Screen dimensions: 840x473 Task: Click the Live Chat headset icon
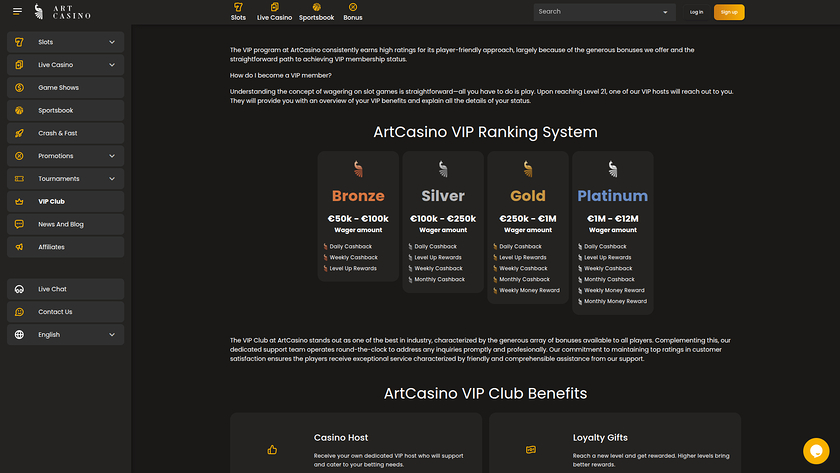[x=19, y=289]
